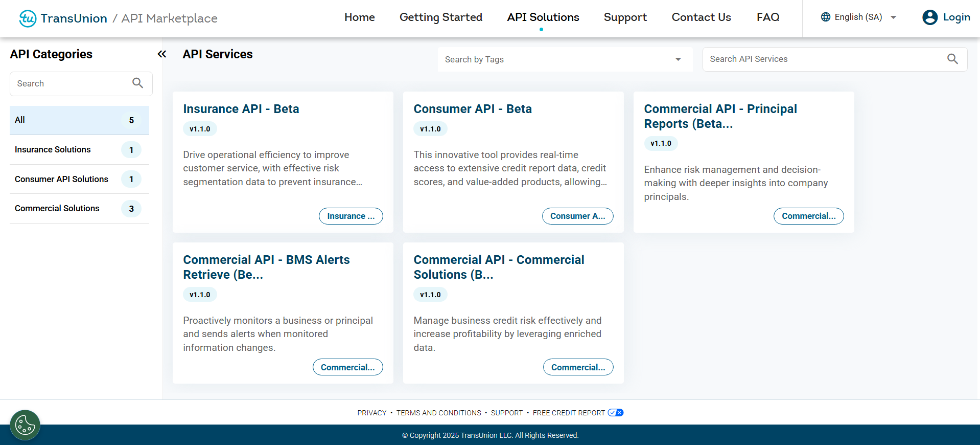The image size is (980, 445).
Task: Open the FAQ page
Action: [x=768, y=17]
